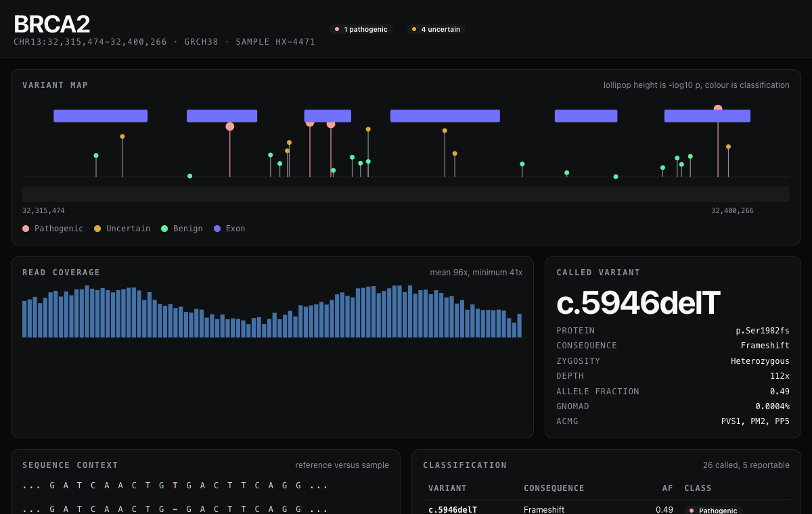812x514 pixels.
Task: Click pathogenic lollipop beneath the second exon bar
Action: [230, 126]
